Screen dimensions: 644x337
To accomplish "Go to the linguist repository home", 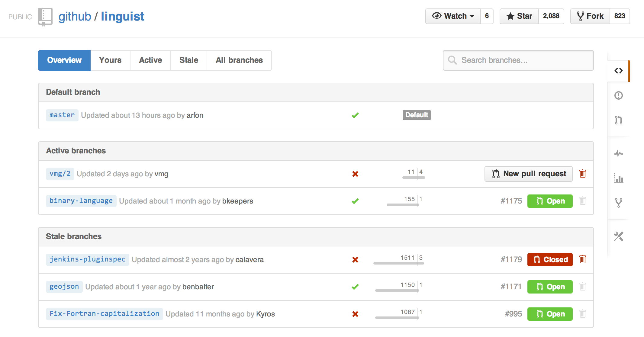I will (122, 17).
